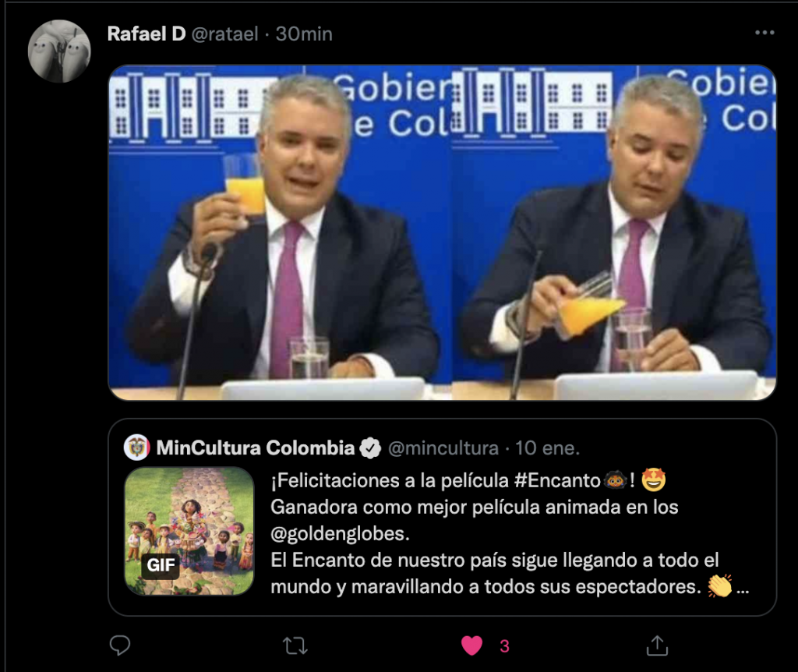Open MinCultura Colombia's round avatar
798x672 pixels.
137,447
